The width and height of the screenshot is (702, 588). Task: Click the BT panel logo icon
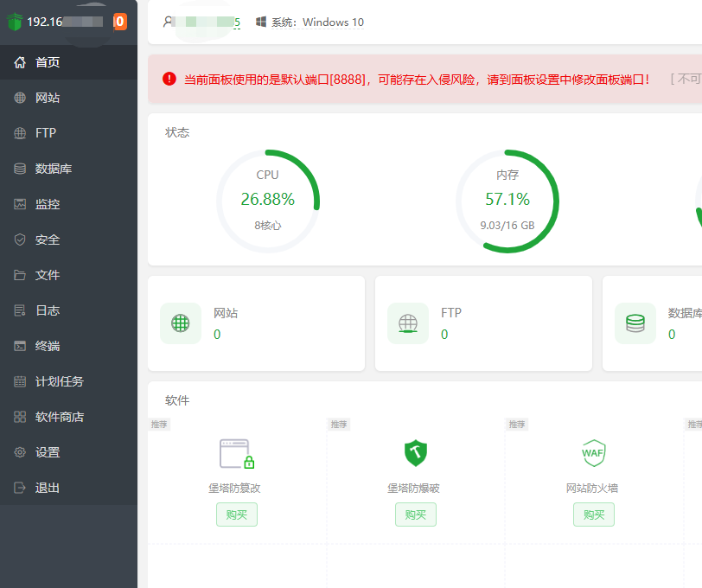(x=14, y=22)
